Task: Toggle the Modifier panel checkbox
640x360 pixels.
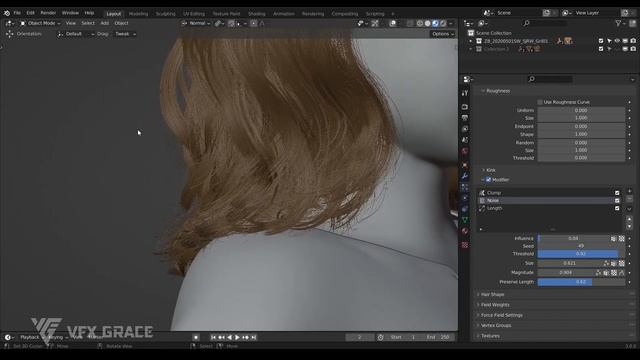Action: tap(488, 180)
